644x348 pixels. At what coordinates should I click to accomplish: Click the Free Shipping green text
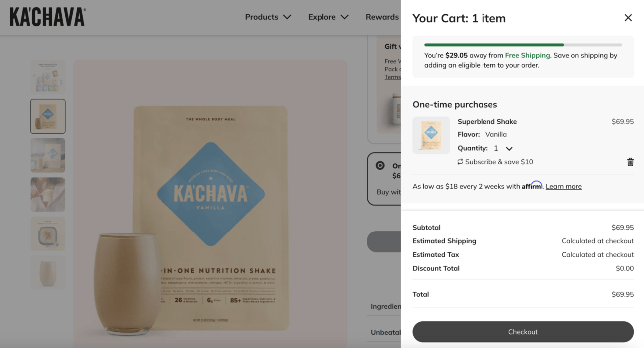[527, 55]
